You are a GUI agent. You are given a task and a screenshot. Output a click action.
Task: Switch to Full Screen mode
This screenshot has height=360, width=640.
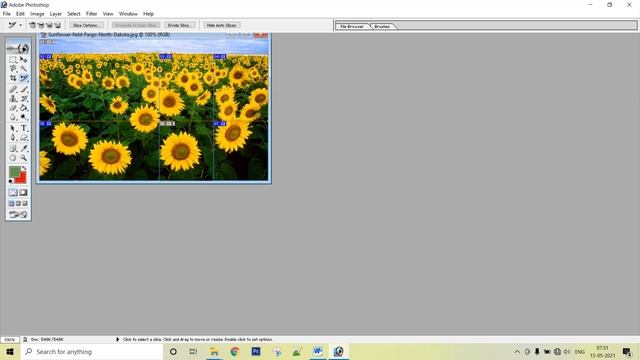[x=25, y=203]
